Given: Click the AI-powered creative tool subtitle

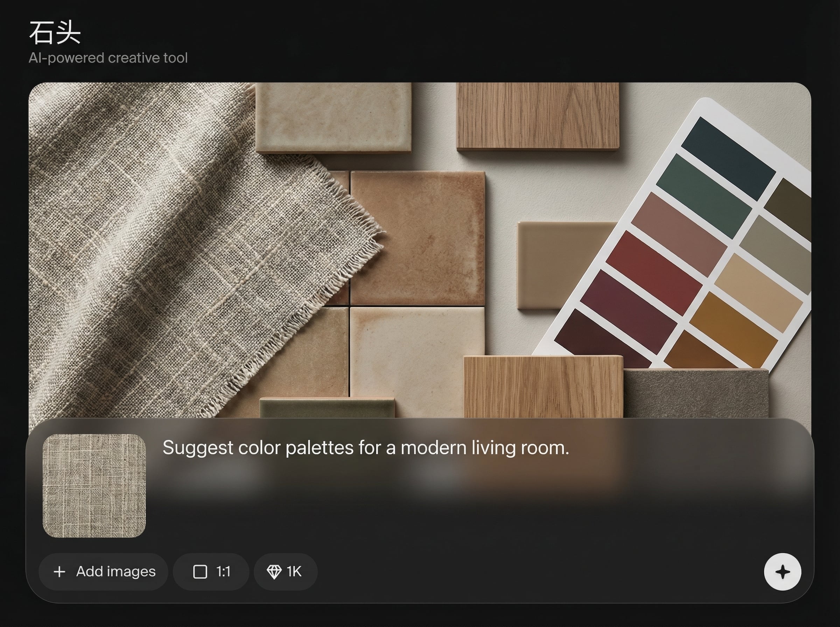Looking at the screenshot, I should coord(108,58).
